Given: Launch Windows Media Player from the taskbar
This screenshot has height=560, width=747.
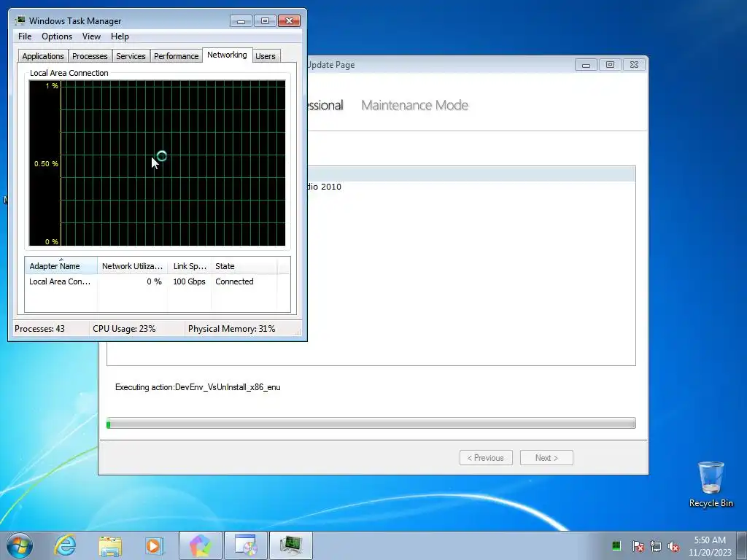Looking at the screenshot, I should (154, 545).
